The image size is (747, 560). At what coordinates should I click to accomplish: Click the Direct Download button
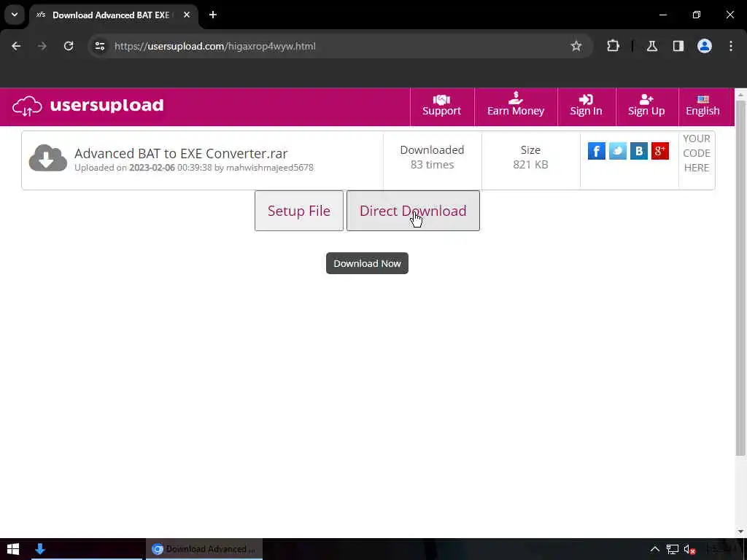click(413, 211)
